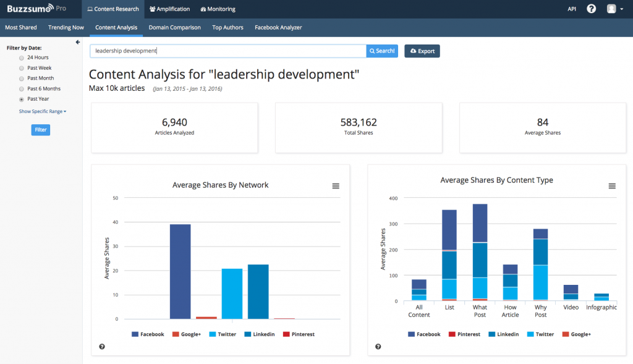Click the BuzzSumo Pro logo
Viewport: 633px width, 364px height.
coord(37,9)
